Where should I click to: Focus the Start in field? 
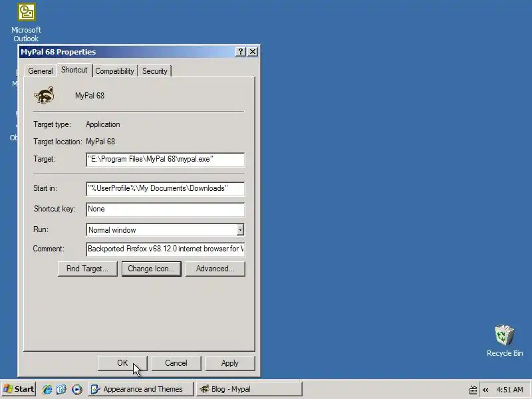tap(165, 189)
